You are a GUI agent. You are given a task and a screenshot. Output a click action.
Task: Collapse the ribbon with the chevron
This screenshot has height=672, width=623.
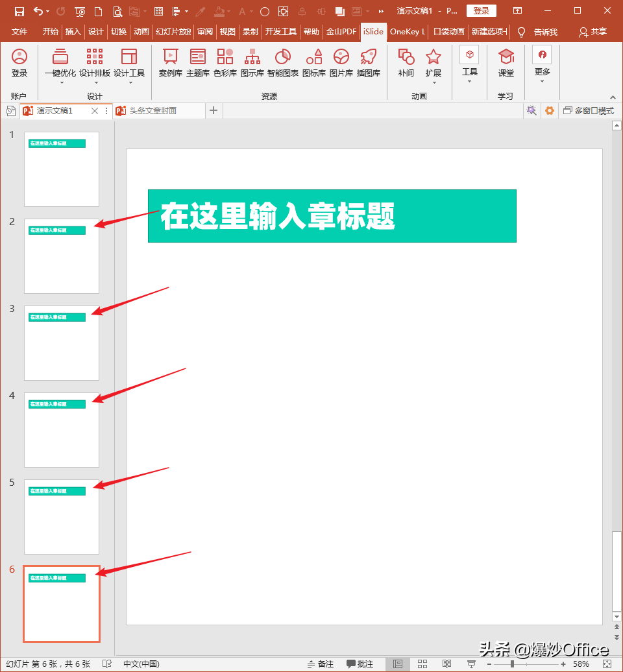point(613,97)
